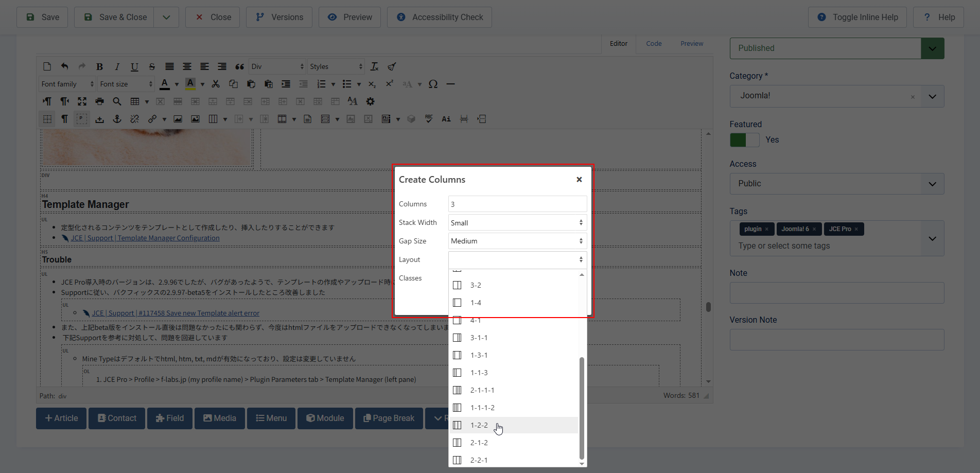Screen dimensions: 980x473
Task: Toggle visual blocks display in toolbar
Action: 47,119
